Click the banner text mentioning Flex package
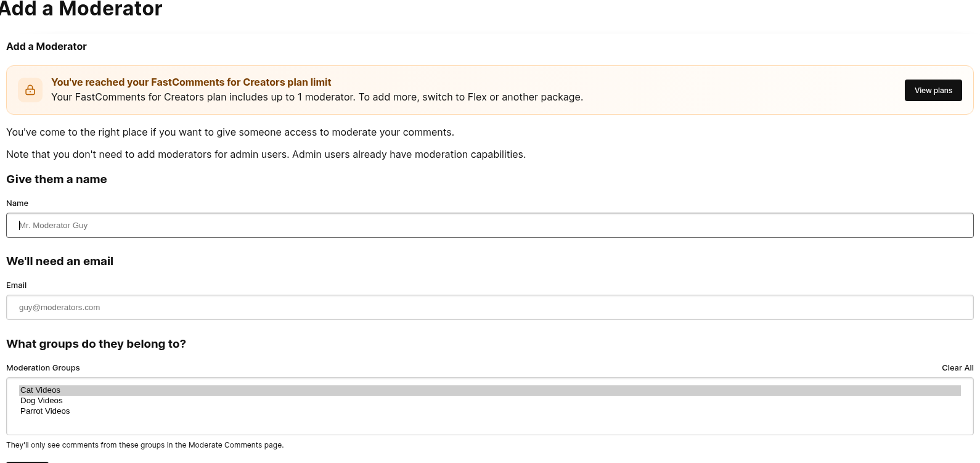980x463 pixels. (x=317, y=97)
